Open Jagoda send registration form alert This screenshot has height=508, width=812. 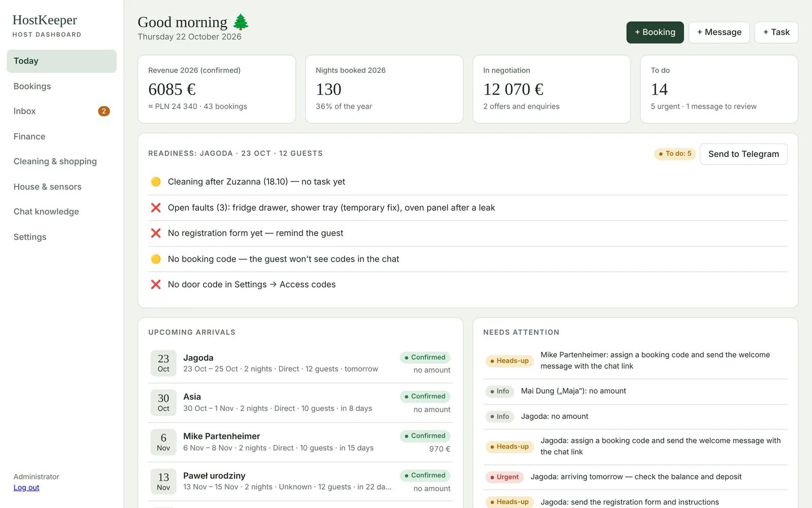(x=635, y=502)
